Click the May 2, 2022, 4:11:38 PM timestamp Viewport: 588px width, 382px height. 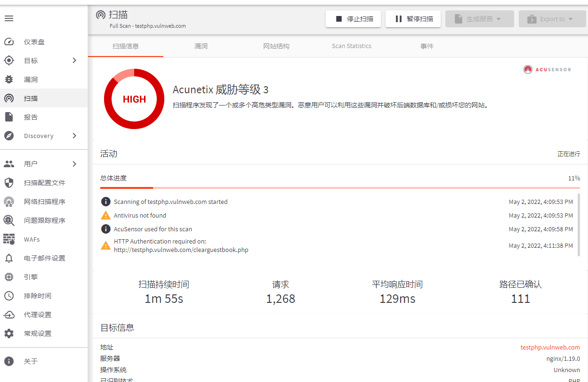pos(541,245)
